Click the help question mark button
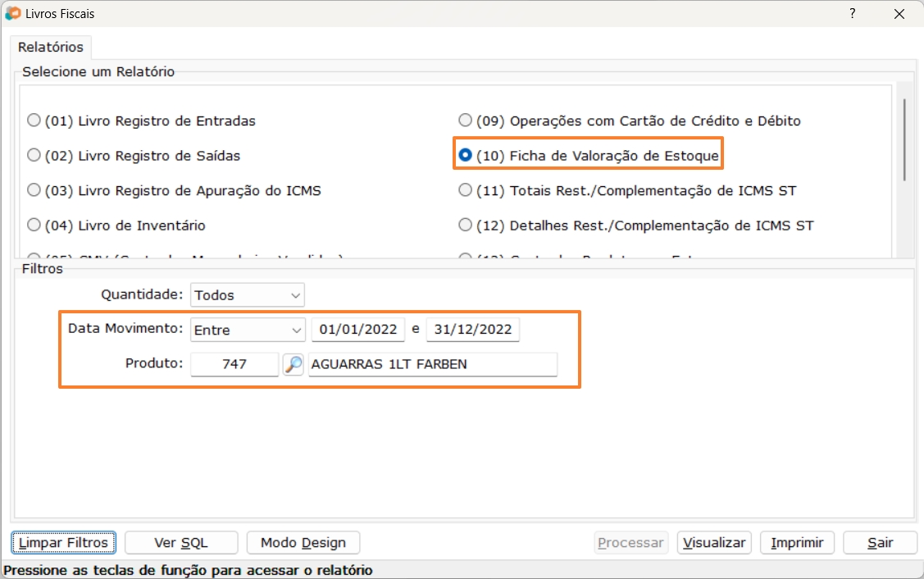 pos(853,13)
